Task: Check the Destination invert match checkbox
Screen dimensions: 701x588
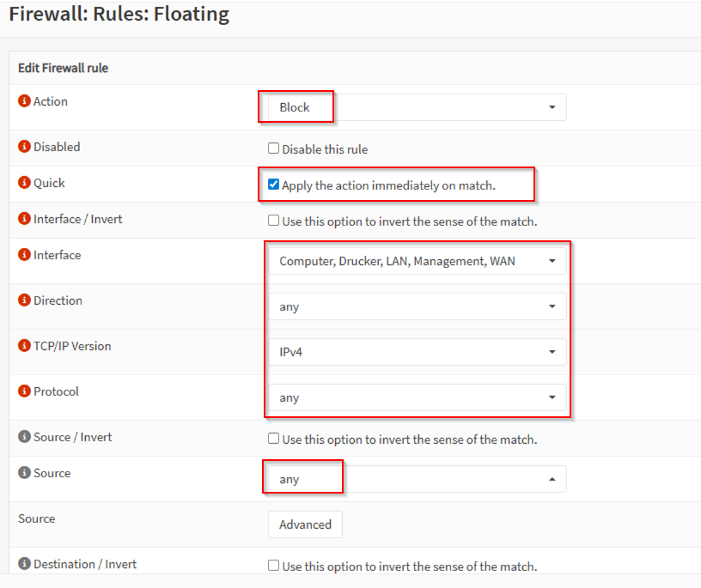Action: (x=274, y=566)
